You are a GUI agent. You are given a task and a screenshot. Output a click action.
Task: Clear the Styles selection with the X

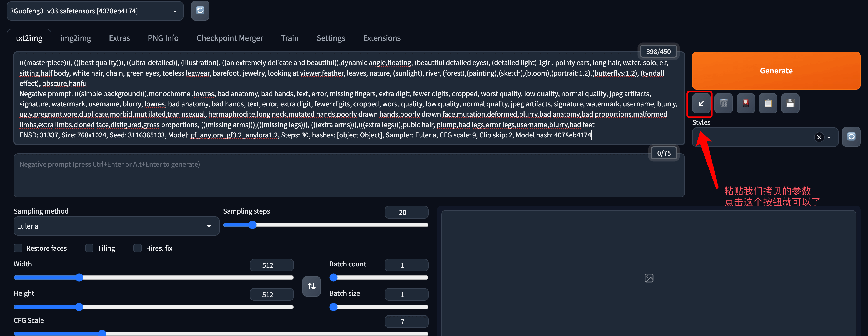pyautogui.click(x=819, y=137)
